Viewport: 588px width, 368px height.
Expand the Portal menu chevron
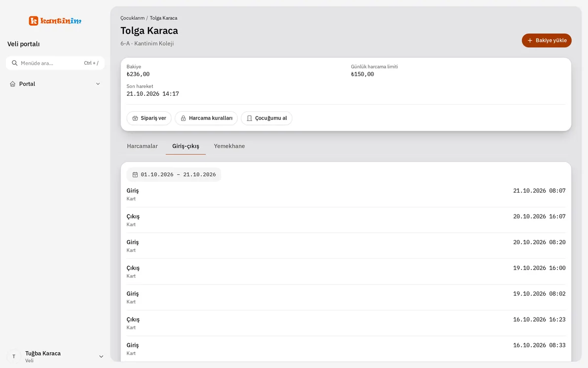(x=98, y=84)
